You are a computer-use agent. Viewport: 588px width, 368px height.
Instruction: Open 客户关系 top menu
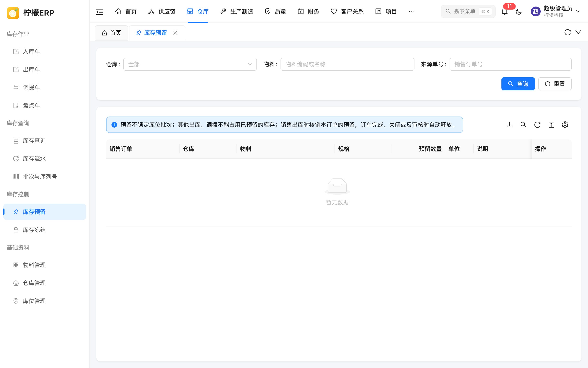pos(347,11)
